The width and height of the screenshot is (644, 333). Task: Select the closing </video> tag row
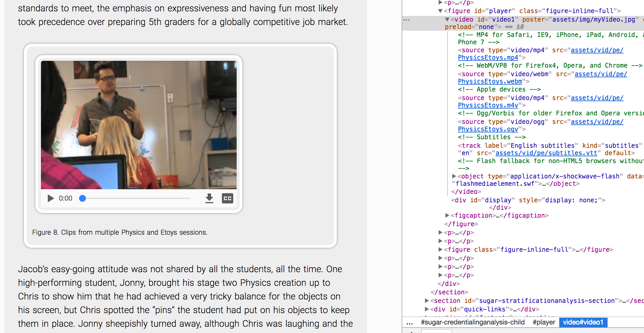(x=466, y=192)
